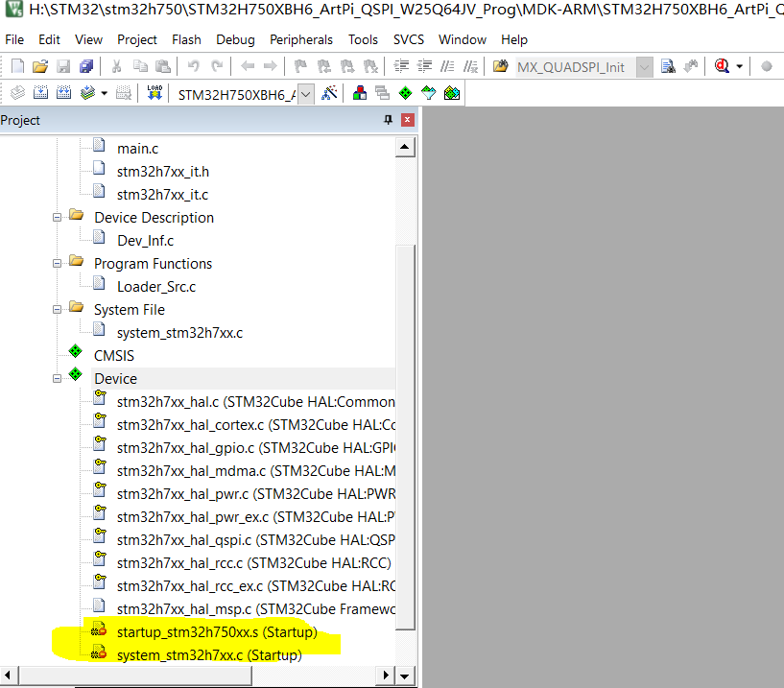Save all files via Save All icon
The width and height of the screenshot is (784, 688).
[x=85, y=65]
